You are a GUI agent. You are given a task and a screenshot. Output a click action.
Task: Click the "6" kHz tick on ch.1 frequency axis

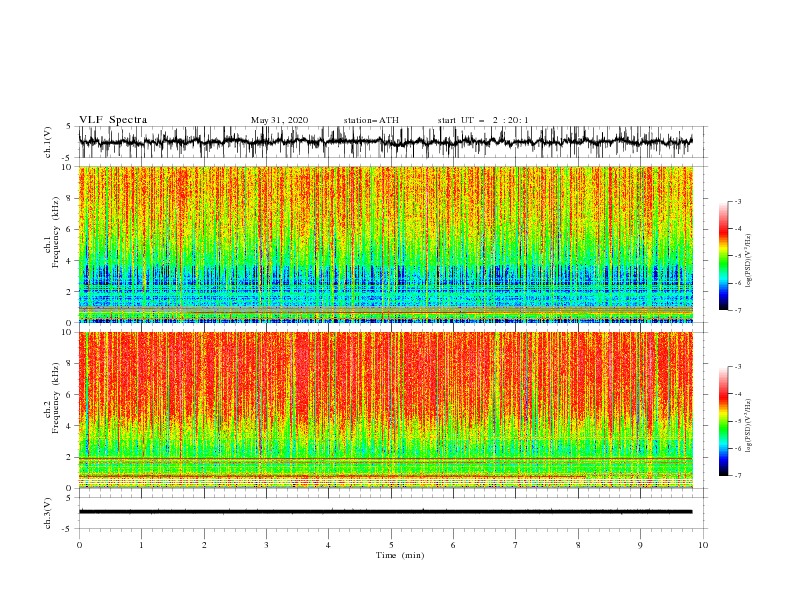[69, 230]
